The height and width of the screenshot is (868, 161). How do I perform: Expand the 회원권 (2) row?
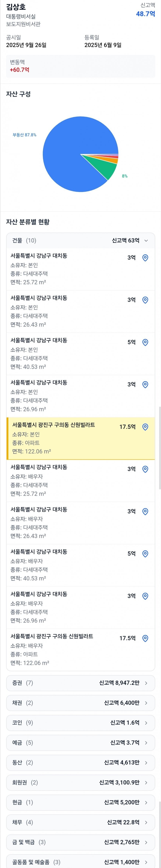[80, 782]
